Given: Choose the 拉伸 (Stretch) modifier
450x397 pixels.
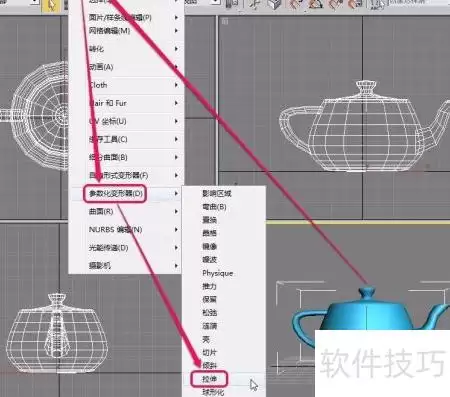Looking at the screenshot, I should [209, 379].
